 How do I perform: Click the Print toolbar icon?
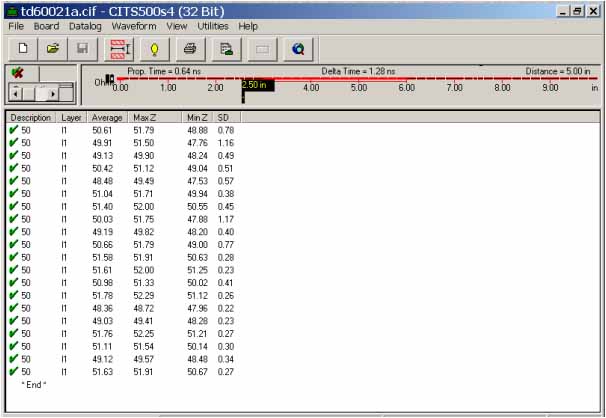tap(191, 47)
